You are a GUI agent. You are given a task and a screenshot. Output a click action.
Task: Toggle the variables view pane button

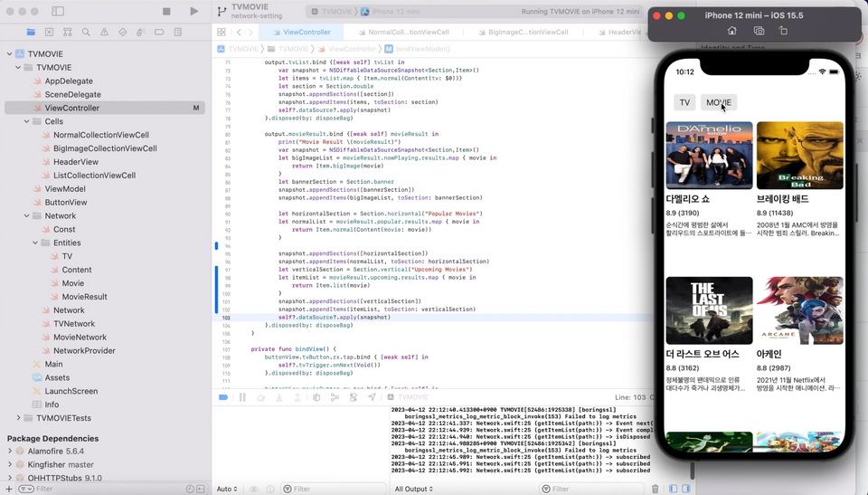(673, 489)
